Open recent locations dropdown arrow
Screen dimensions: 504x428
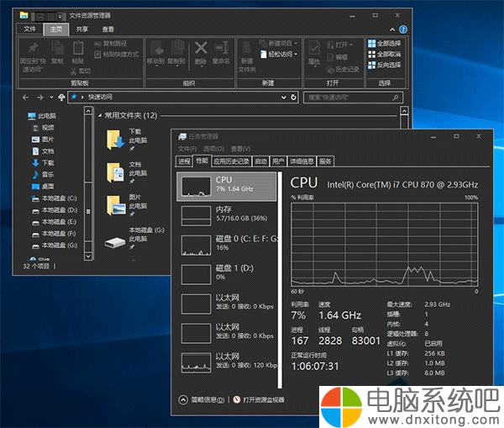(x=51, y=97)
